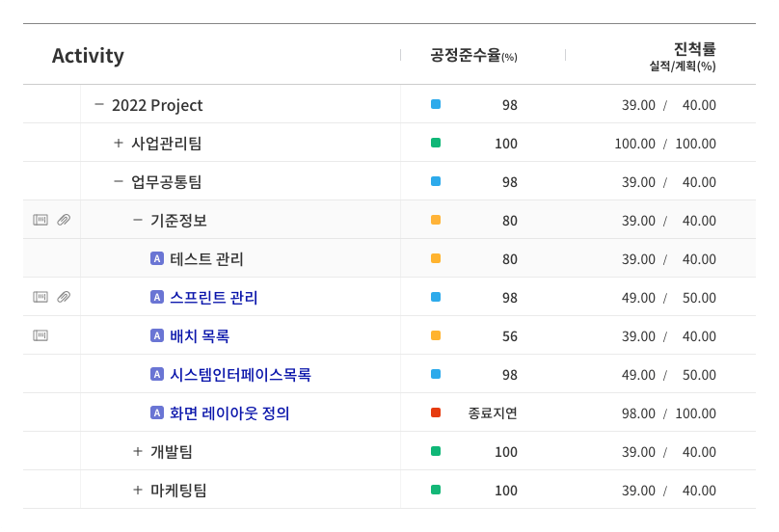Open memo icon on 기준정보 row
The image size is (779, 532).
[40, 220]
